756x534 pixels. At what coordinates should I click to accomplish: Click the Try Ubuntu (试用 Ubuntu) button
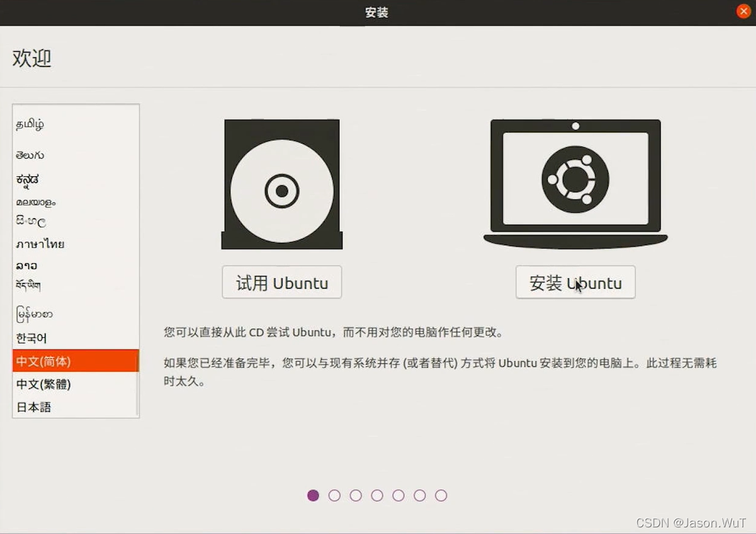pyautogui.click(x=282, y=282)
